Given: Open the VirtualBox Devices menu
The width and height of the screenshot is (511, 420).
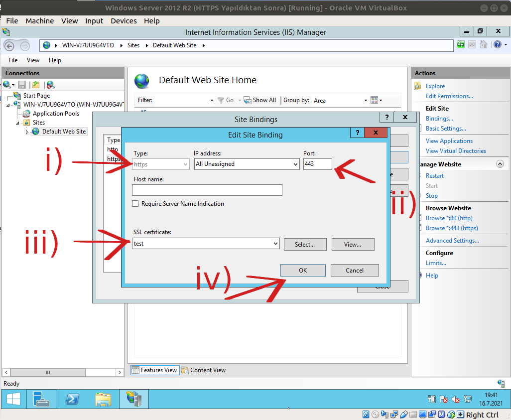Looking at the screenshot, I should click(x=124, y=21).
